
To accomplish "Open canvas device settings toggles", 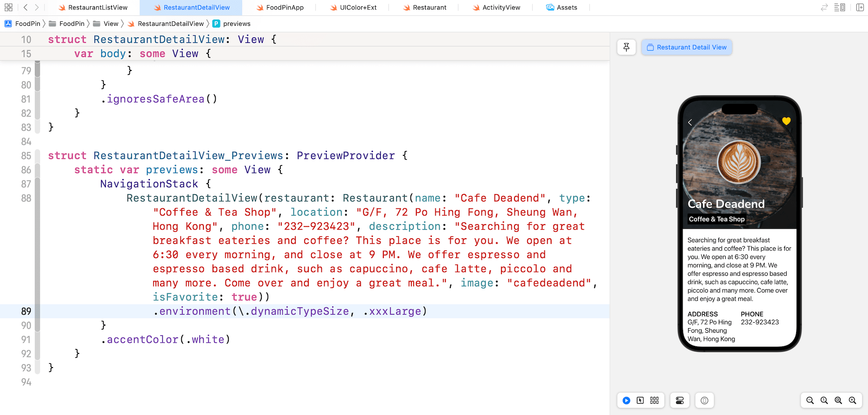I will pyautogui.click(x=679, y=400).
